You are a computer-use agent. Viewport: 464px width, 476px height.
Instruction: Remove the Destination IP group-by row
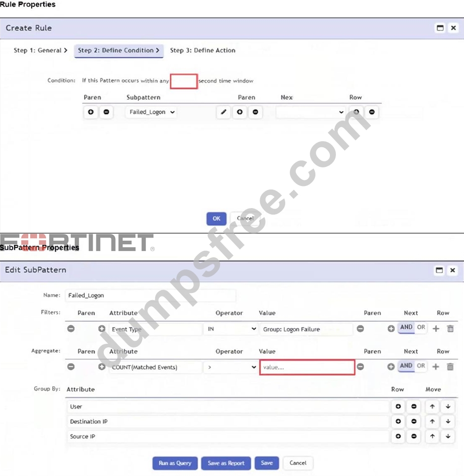(x=414, y=421)
